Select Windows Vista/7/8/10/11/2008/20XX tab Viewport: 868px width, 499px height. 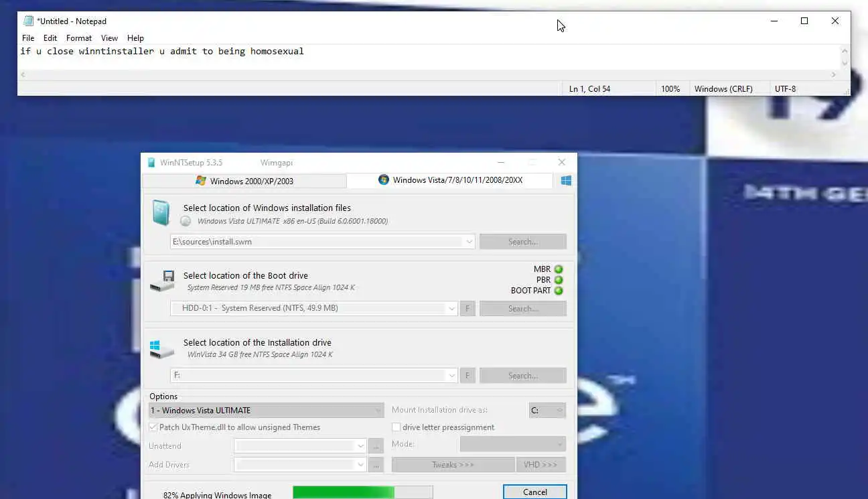tap(450, 180)
